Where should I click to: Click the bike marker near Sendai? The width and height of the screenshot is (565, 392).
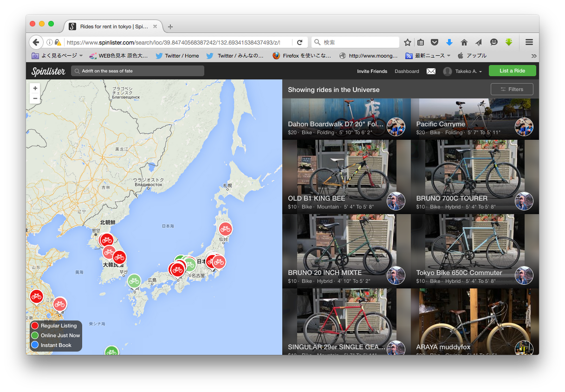[225, 229]
